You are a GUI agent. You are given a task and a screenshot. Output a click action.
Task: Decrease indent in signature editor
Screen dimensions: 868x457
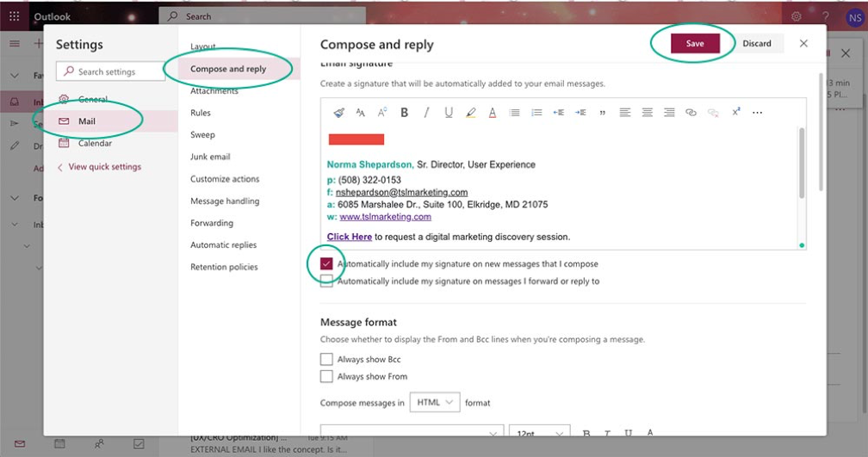point(559,112)
